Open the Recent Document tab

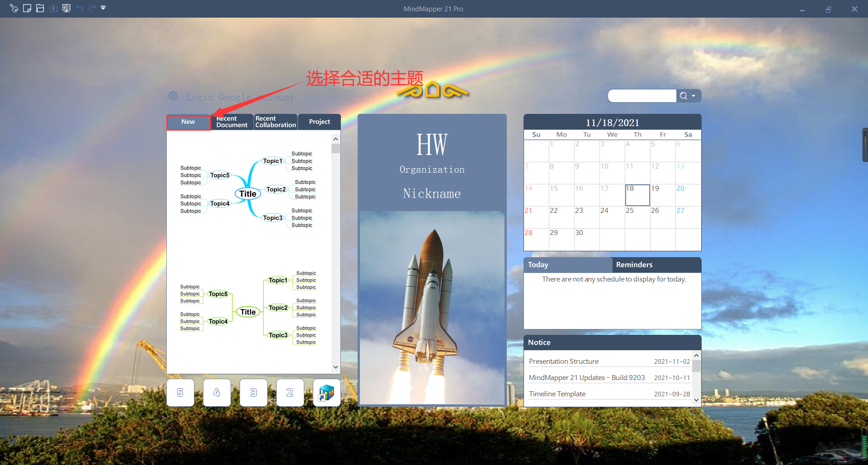click(232, 122)
